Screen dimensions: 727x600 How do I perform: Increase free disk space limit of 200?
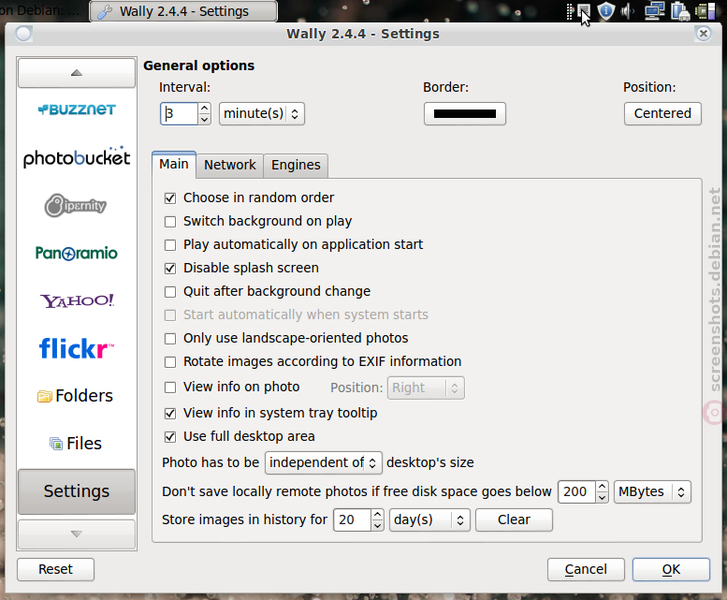601,486
